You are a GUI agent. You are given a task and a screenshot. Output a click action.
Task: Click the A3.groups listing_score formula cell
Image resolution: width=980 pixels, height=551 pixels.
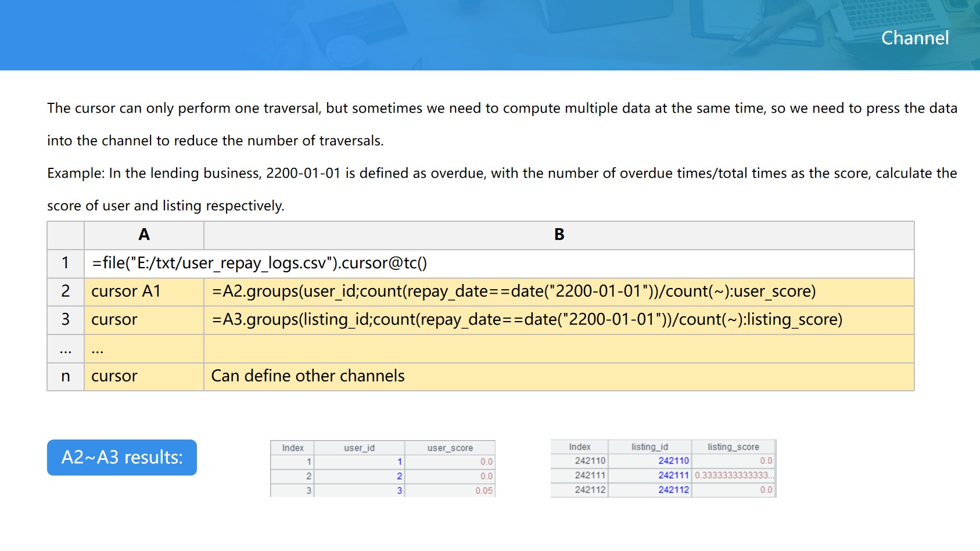(x=527, y=320)
